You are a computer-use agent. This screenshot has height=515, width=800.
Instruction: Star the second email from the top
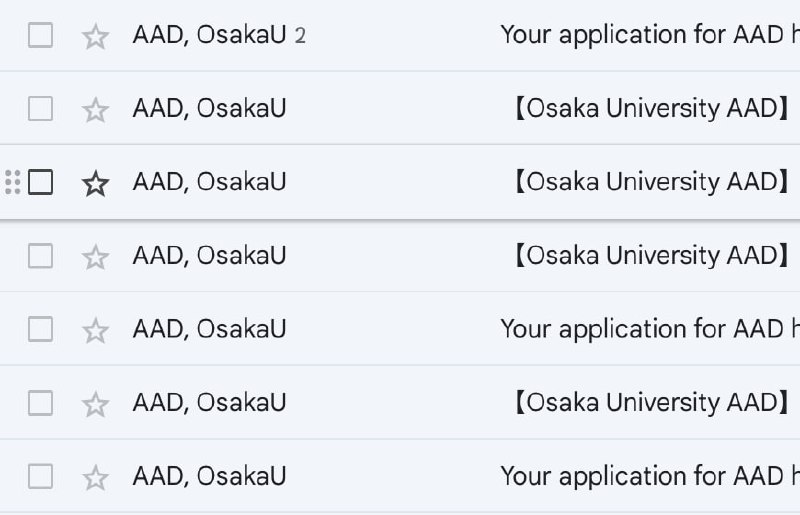click(x=95, y=109)
